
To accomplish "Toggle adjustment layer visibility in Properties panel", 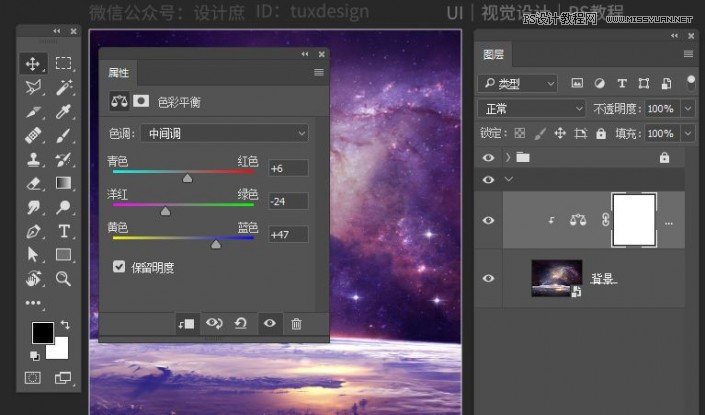I will 270,323.
